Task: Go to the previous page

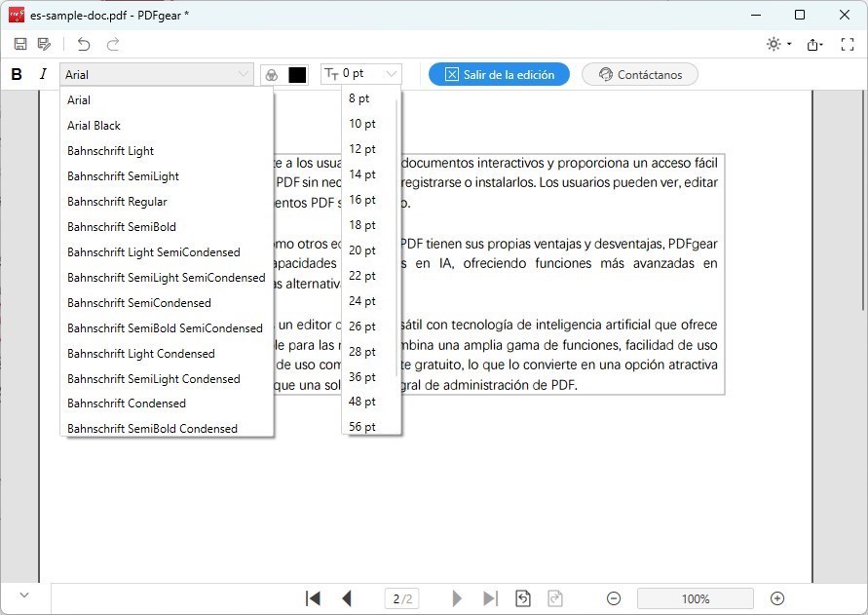Action: coord(347,598)
